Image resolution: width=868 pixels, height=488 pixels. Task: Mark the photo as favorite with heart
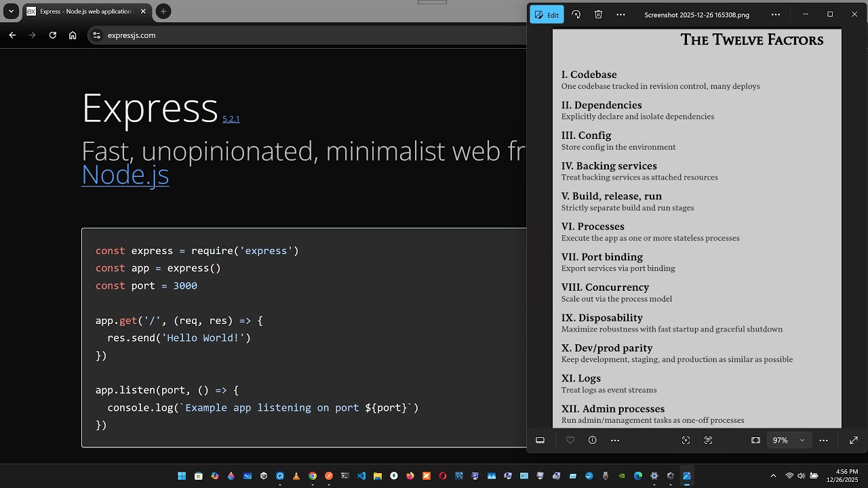[x=570, y=441]
